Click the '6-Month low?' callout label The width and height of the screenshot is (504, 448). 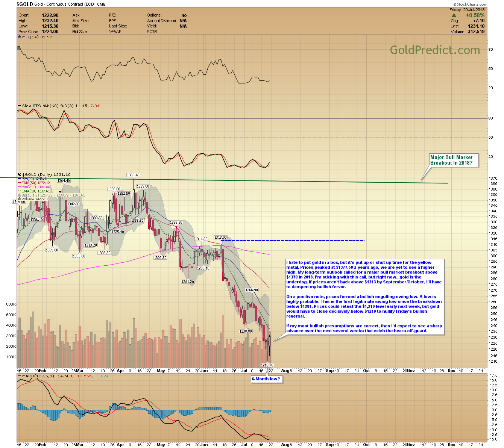(266, 379)
